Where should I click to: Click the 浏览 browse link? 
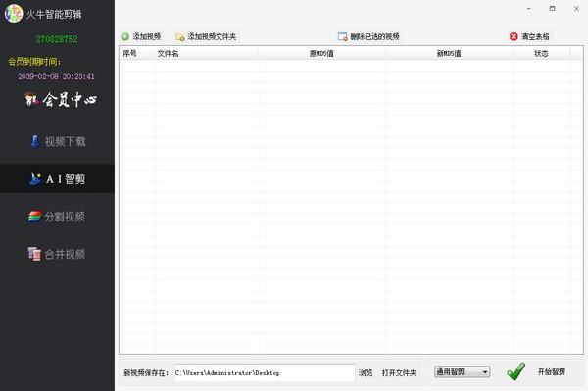point(366,372)
